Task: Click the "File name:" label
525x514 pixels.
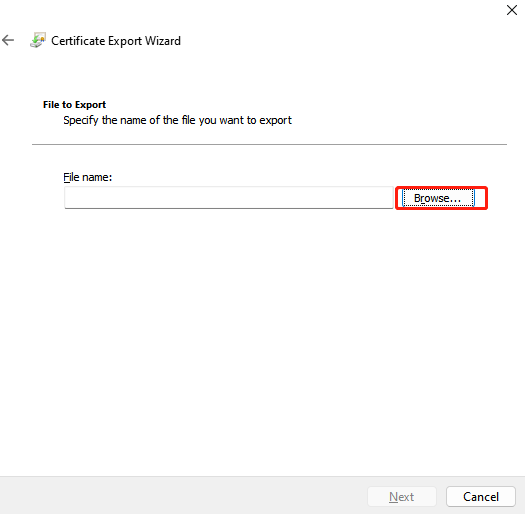Action: (x=88, y=177)
